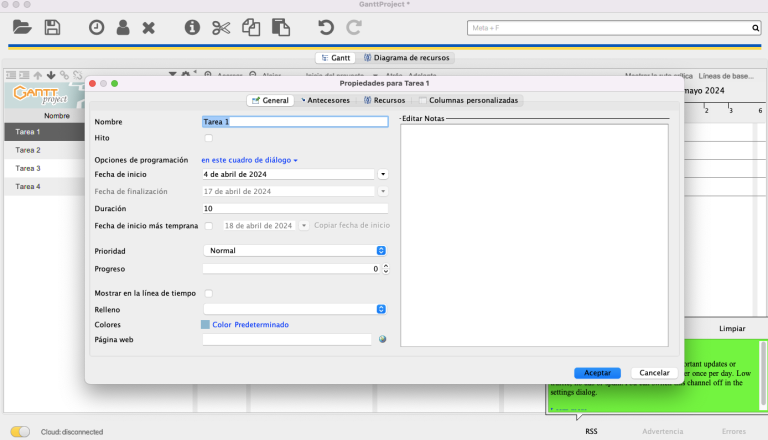Click the properties info icon in toolbar
This screenshot has width=768, height=440.
pos(192,28)
